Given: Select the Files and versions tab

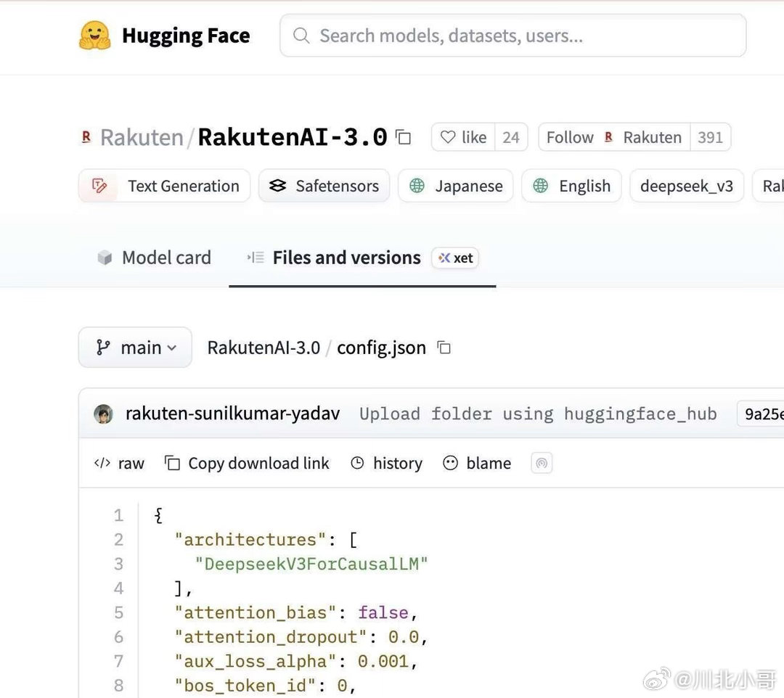Looking at the screenshot, I should [346, 258].
